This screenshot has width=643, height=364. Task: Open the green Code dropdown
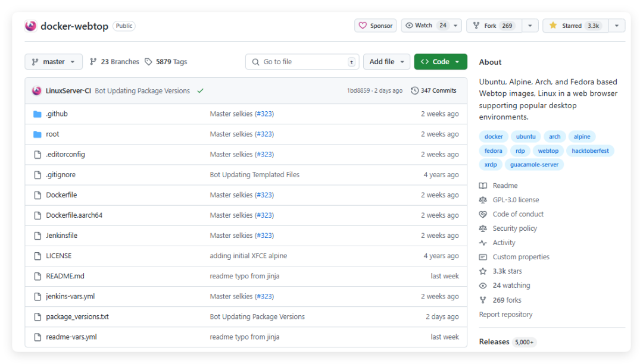(441, 62)
